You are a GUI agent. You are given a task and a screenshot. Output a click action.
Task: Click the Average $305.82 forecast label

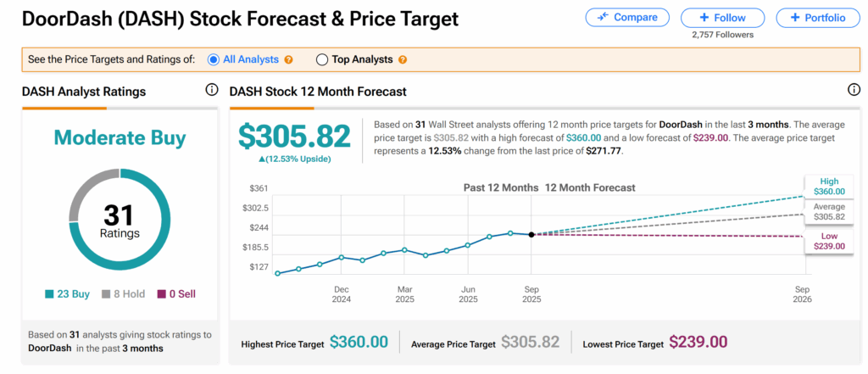coord(829,211)
